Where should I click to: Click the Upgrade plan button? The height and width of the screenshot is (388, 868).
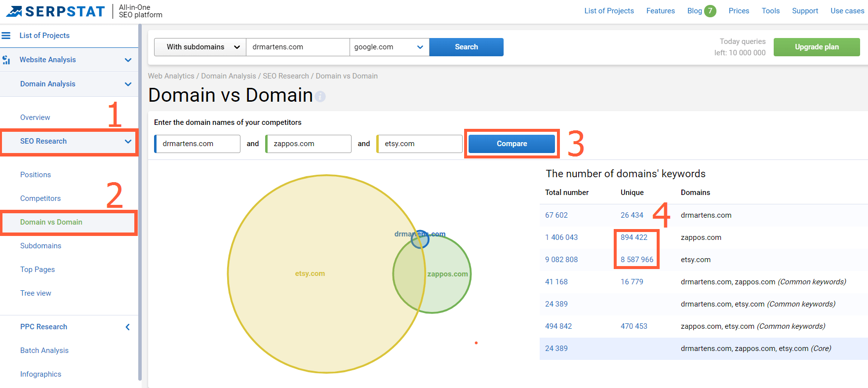pyautogui.click(x=817, y=47)
